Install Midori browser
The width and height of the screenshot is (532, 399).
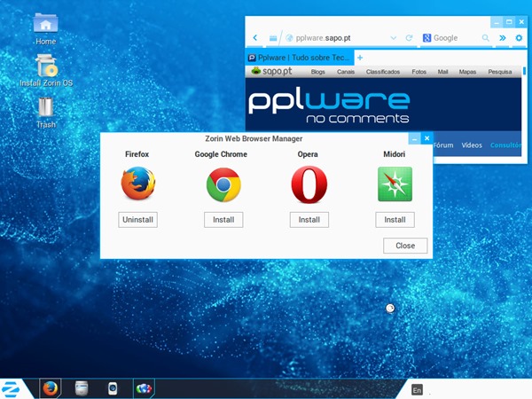coord(395,220)
